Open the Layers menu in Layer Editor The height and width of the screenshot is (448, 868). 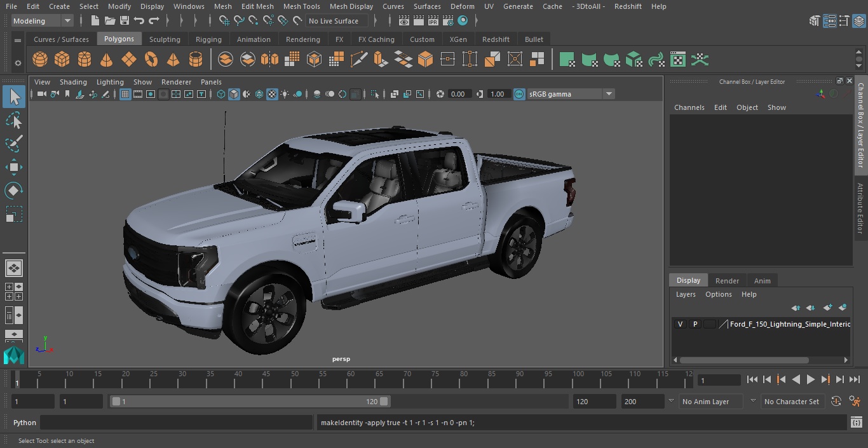(685, 294)
